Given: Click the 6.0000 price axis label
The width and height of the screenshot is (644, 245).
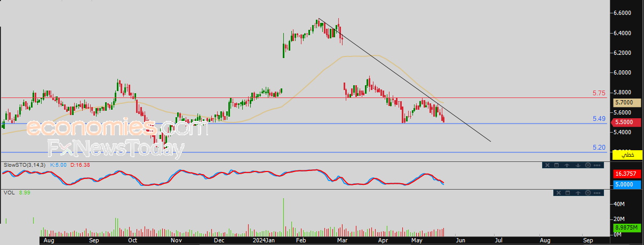Looking at the screenshot, I should click(x=623, y=73).
